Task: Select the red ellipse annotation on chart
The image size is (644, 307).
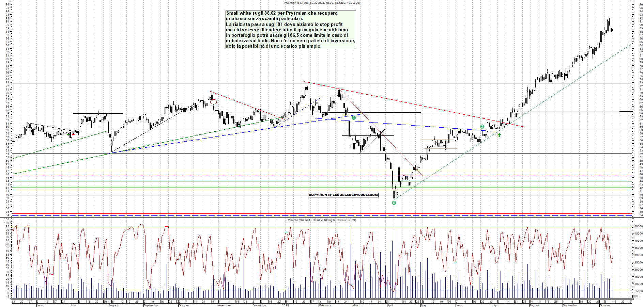Action: click(214, 101)
